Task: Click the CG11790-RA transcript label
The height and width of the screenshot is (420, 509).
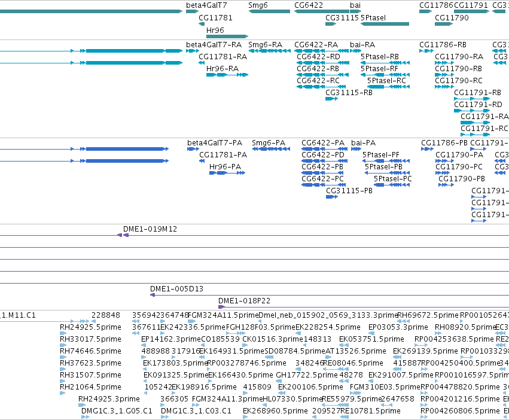Action: click(x=459, y=57)
